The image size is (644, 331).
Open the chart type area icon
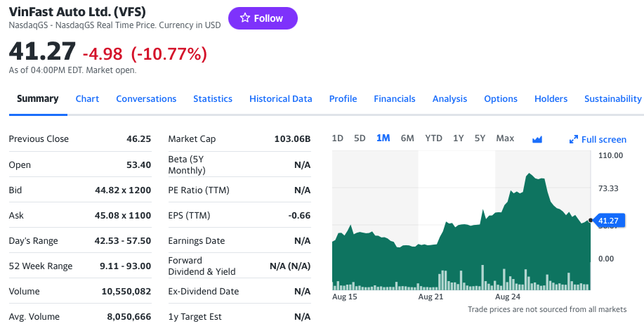(x=537, y=139)
